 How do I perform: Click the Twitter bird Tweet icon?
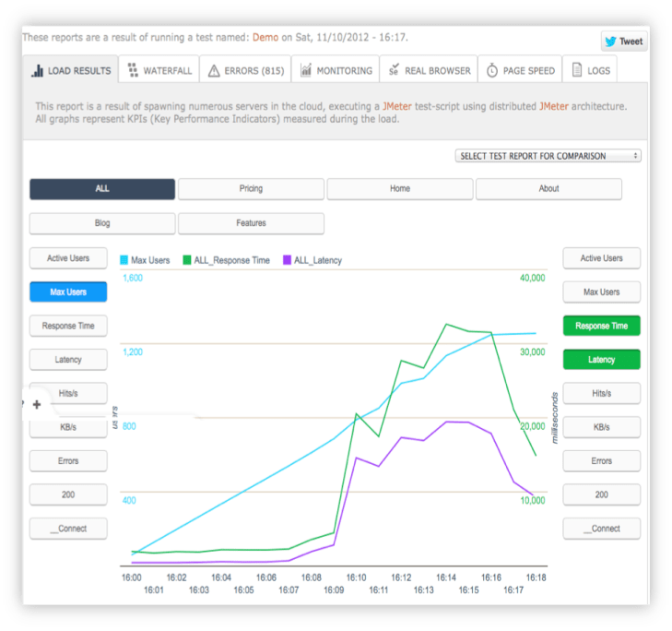[610, 42]
